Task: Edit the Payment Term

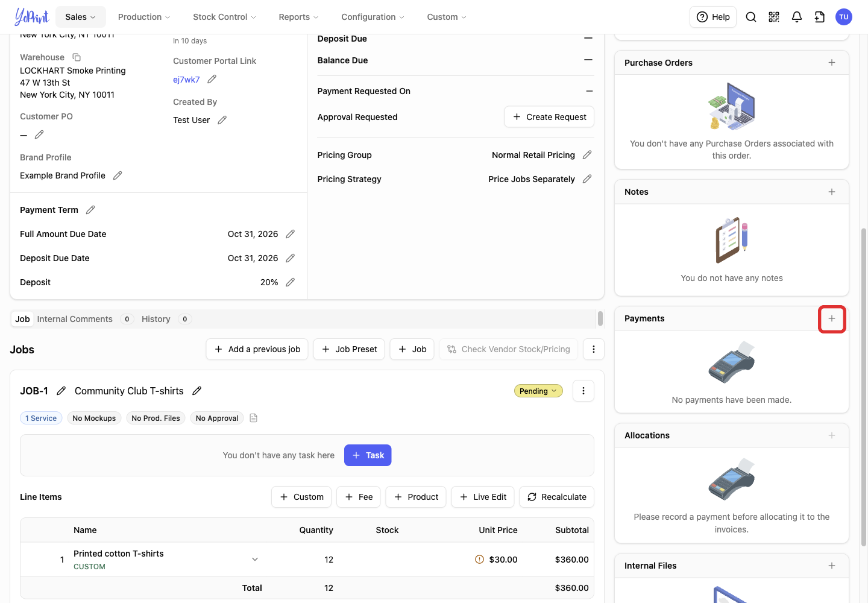Action: tap(90, 210)
